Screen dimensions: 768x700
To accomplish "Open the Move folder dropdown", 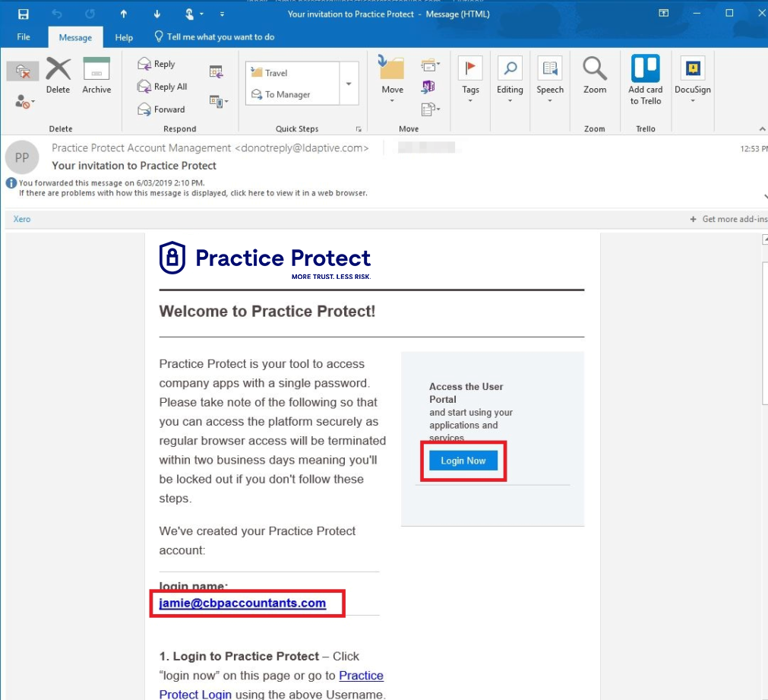I will [392, 78].
